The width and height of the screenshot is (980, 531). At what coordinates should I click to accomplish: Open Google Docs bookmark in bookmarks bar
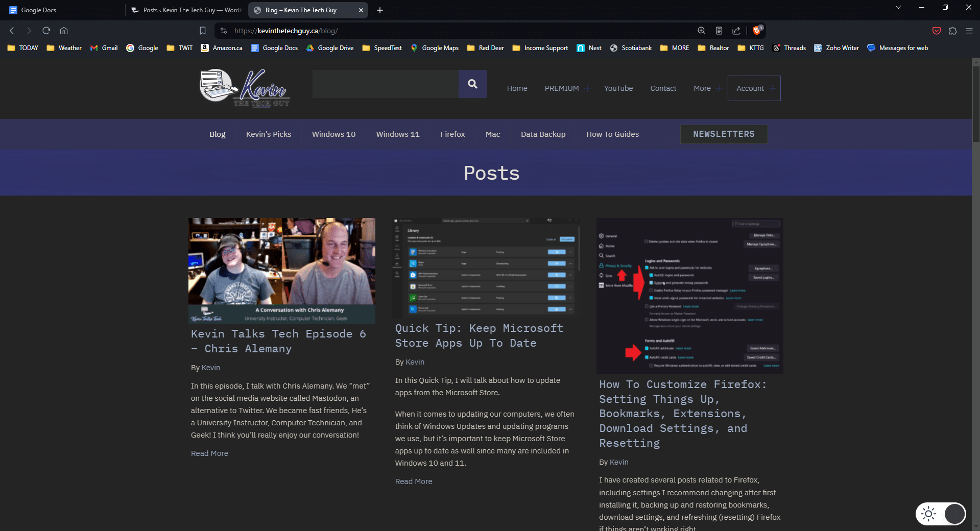(274, 48)
